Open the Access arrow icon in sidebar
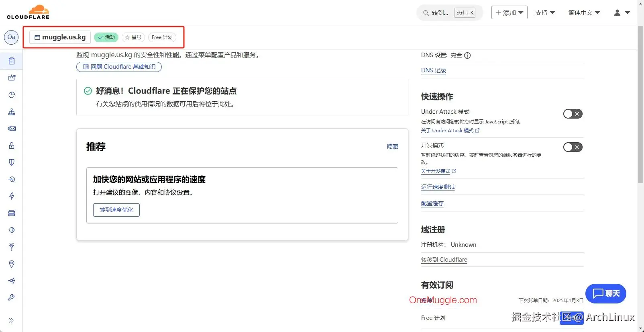This screenshot has height=332, width=644. pyautogui.click(x=12, y=179)
